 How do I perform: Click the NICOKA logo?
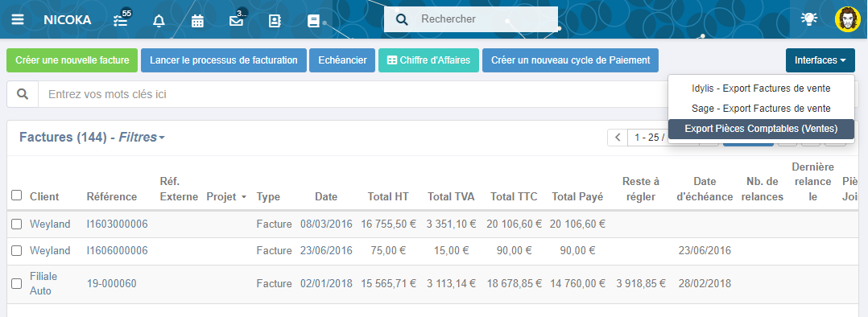coord(68,20)
